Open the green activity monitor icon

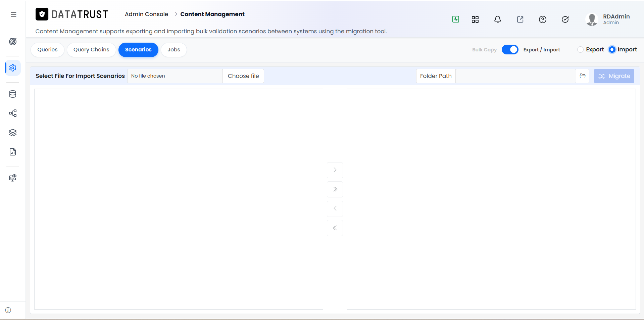pyautogui.click(x=456, y=19)
